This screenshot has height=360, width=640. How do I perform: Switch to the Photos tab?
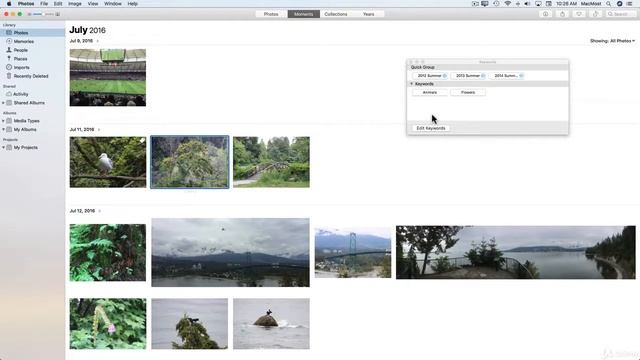(x=271, y=14)
